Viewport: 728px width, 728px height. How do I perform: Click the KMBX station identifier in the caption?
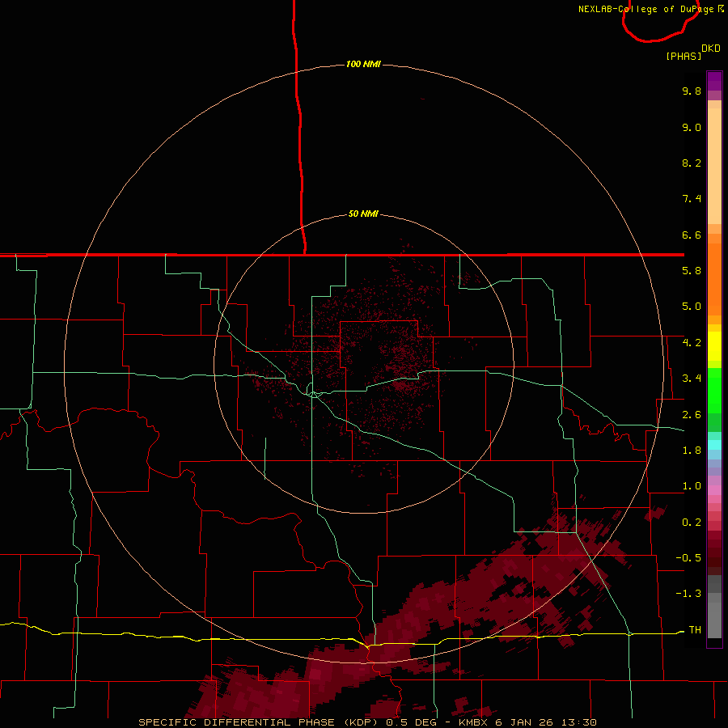(473, 722)
